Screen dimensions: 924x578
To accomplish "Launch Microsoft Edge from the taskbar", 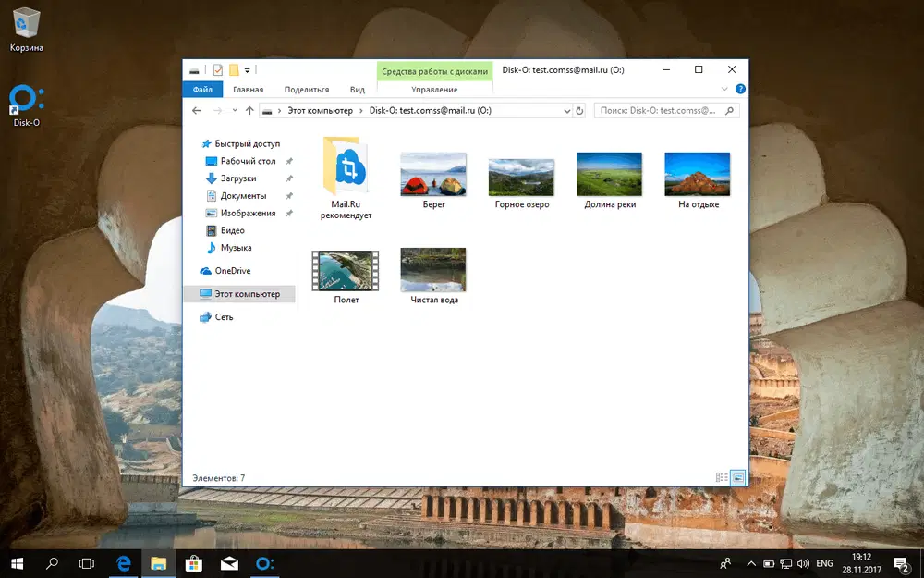I will pos(123,564).
